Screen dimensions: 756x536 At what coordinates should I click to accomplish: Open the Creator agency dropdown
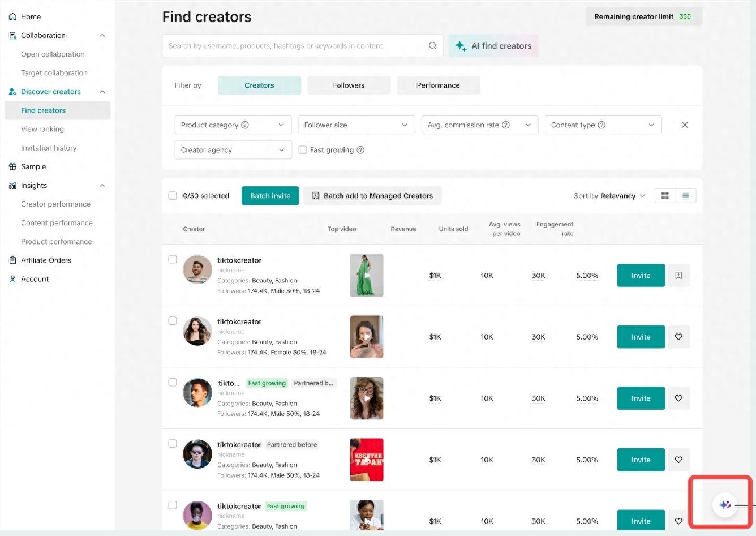(233, 150)
